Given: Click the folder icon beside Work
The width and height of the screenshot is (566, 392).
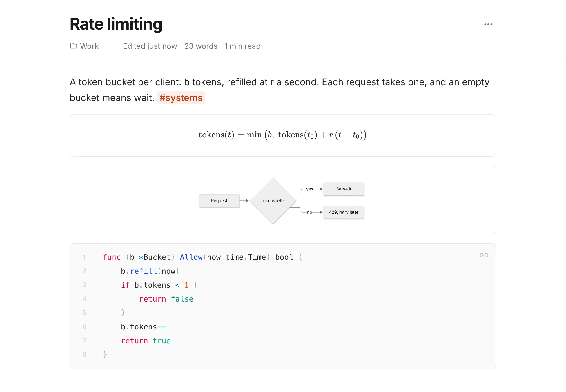Looking at the screenshot, I should pos(74,46).
